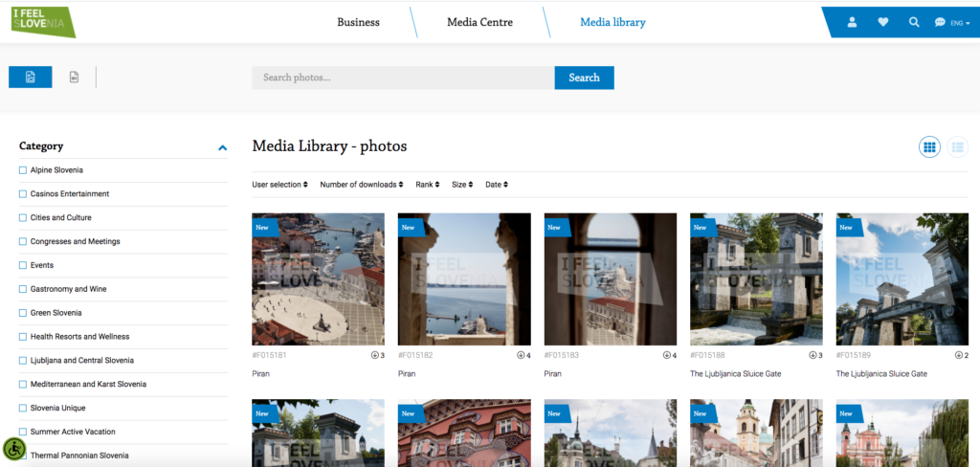Click download count icon for #F015181
The width and height of the screenshot is (980, 467).
tap(375, 355)
